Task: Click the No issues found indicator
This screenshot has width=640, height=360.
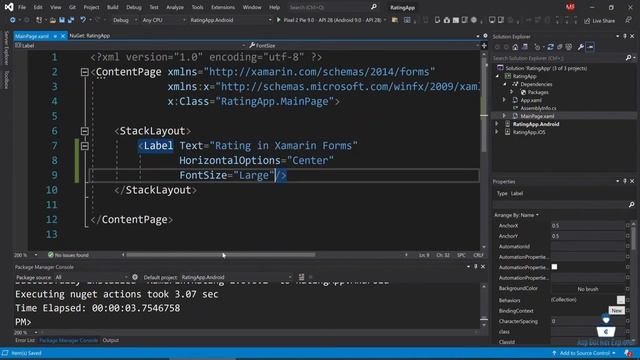Action: [68, 255]
